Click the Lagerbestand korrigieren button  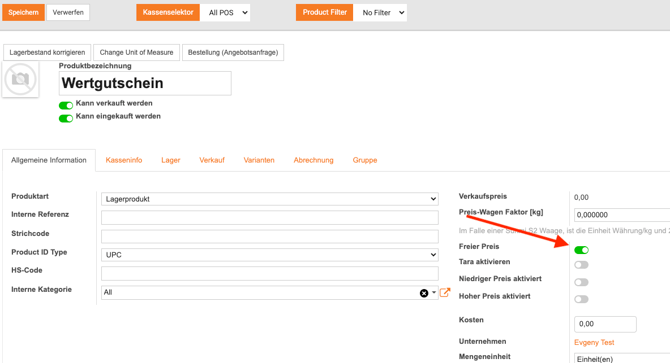pos(47,53)
